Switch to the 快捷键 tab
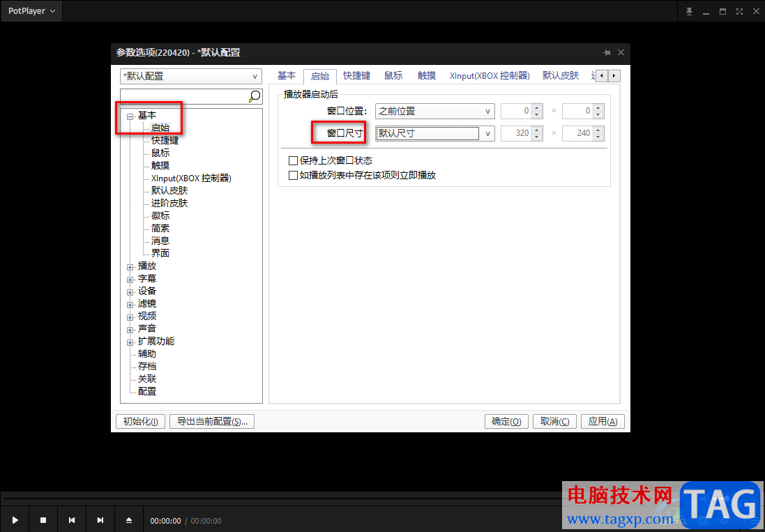The height and width of the screenshot is (532, 765). (x=356, y=75)
